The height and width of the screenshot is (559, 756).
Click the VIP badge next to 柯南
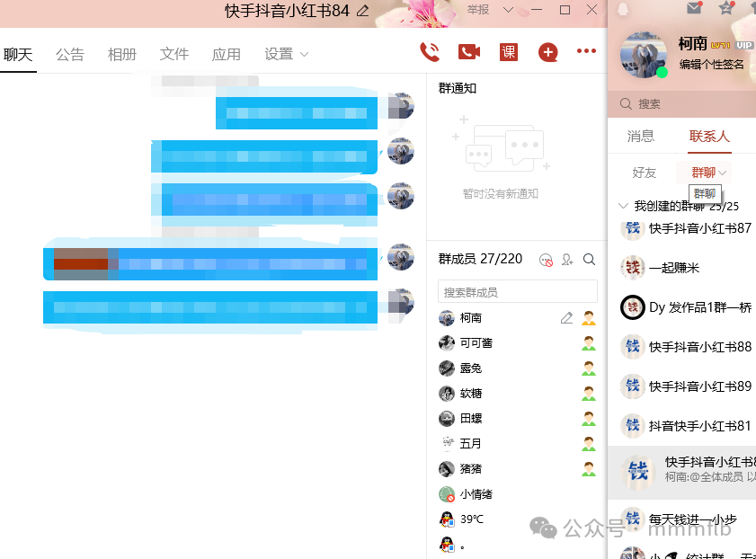click(x=744, y=45)
